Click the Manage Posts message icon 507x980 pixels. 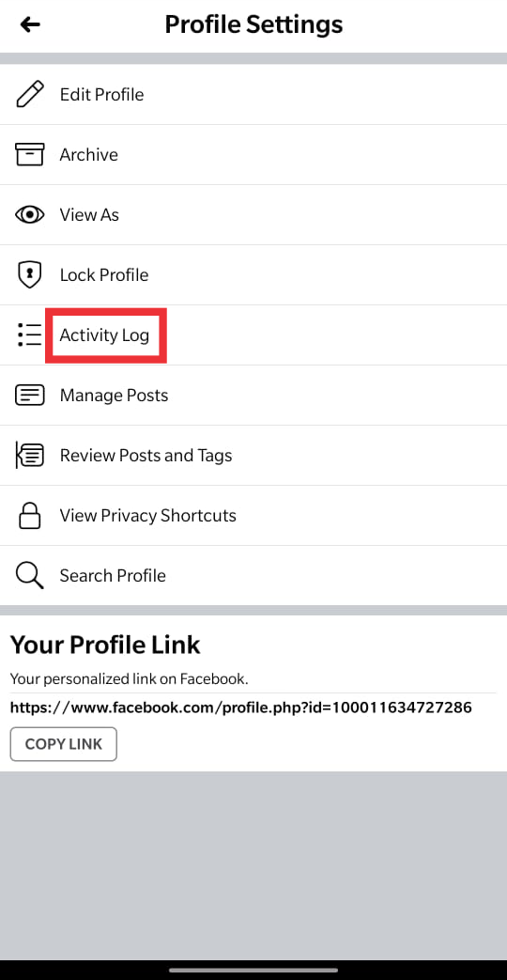click(x=29, y=395)
